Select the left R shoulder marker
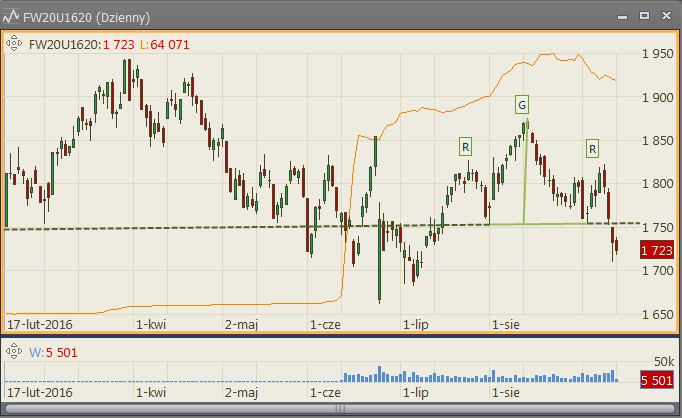Image resolution: width=682 pixels, height=418 pixels. (465, 147)
